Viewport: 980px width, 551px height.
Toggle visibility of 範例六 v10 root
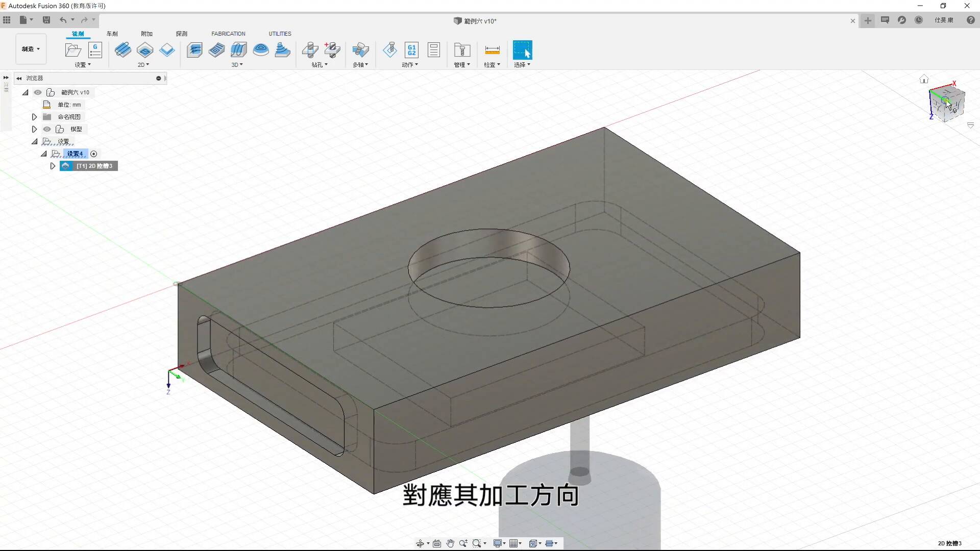[x=38, y=92]
